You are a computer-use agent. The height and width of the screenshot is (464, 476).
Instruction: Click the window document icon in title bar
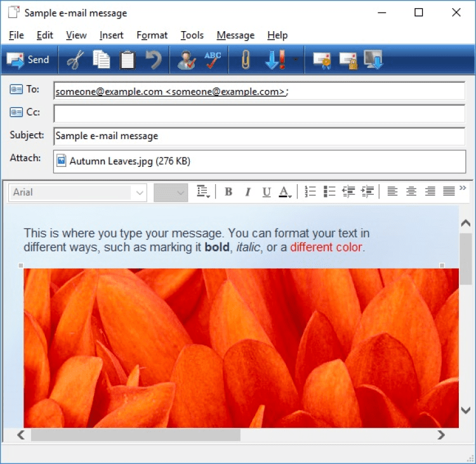tap(14, 13)
